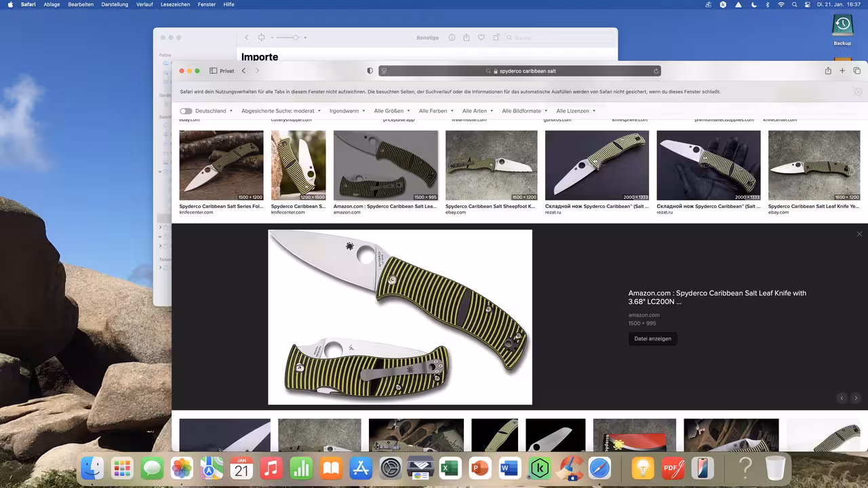Open the Safari sidebar toggle icon
This screenshot has width=868, height=488.
[x=213, y=70]
